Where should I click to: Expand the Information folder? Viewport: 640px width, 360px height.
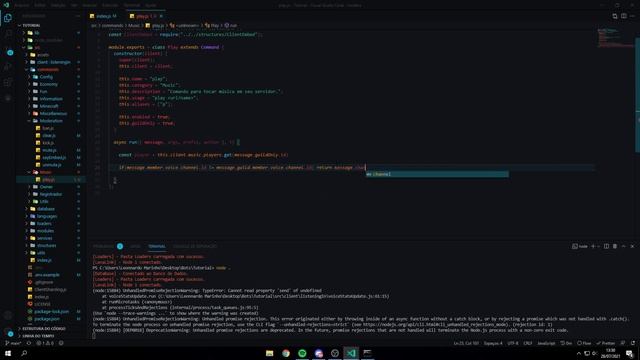pyautogui.click(x=51, y=99)
